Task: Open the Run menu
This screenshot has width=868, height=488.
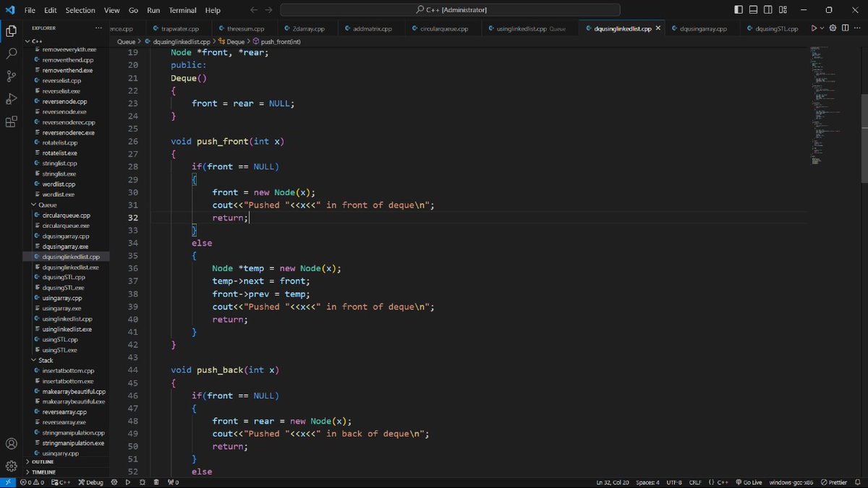Action: (x=153, y=10)
